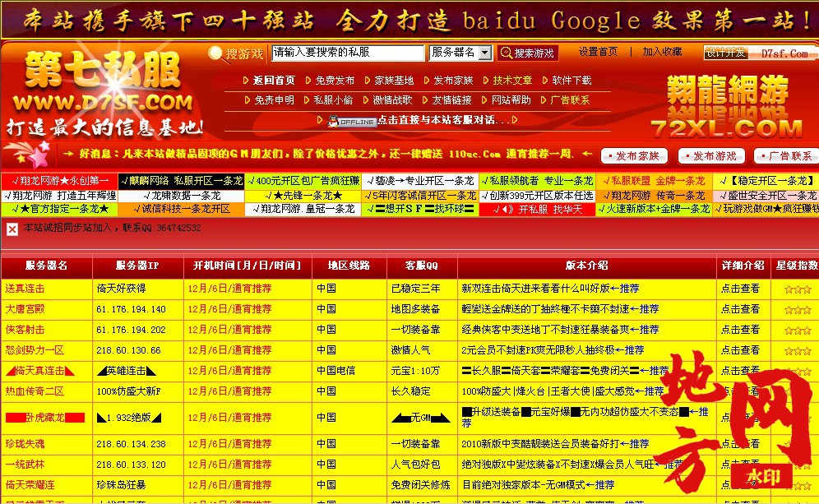
Task: Click the broken image icon beside 本站诚招同步站加入
Action: tap(12, 229)
